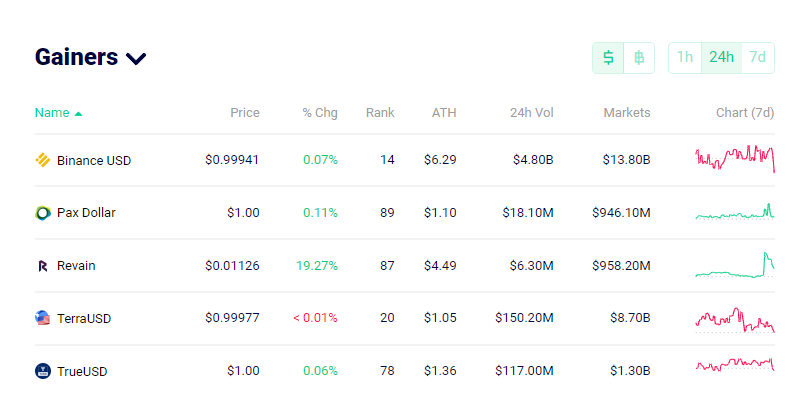
Task: Select the 1h time range
Action: click(685, 57)
